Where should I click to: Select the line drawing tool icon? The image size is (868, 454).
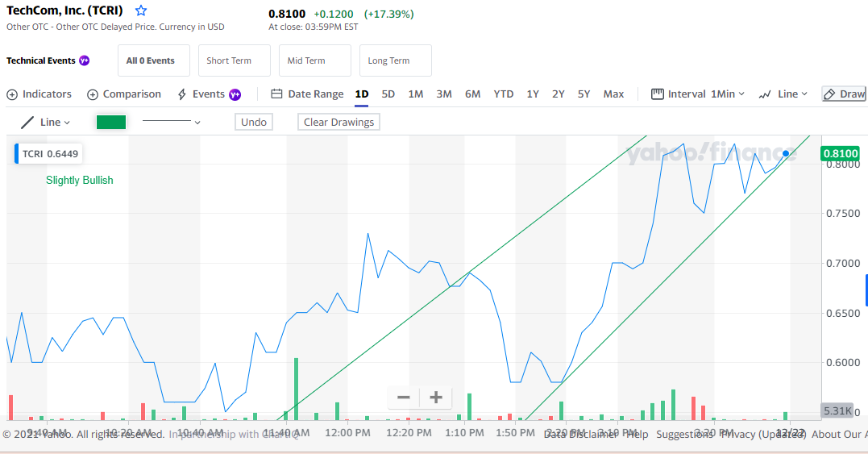tap(27, 123)
